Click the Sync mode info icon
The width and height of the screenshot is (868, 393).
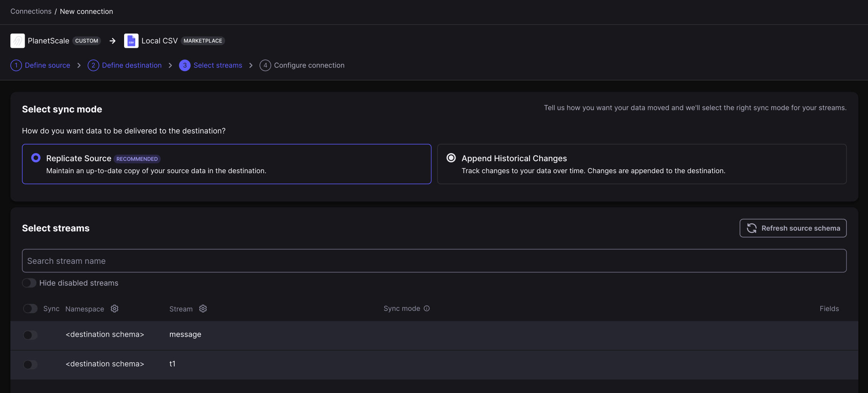[427, 309]
